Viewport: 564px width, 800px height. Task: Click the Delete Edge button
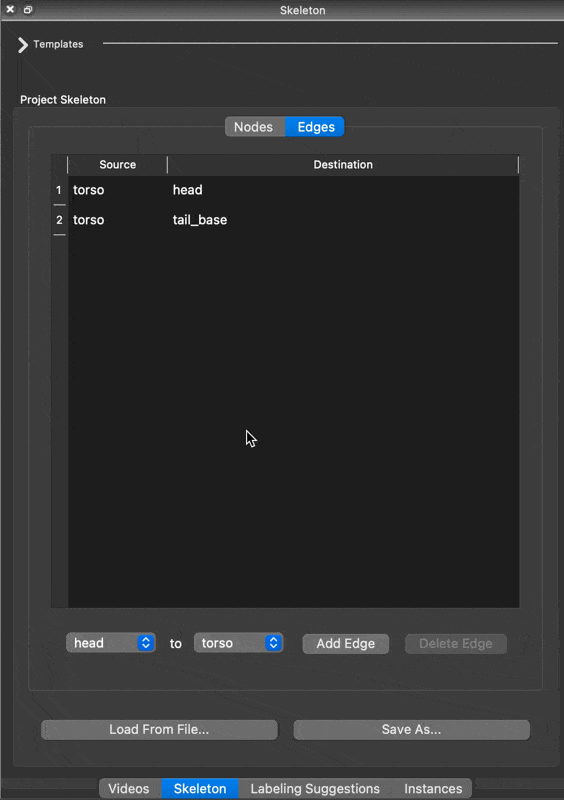coord(456,644)
